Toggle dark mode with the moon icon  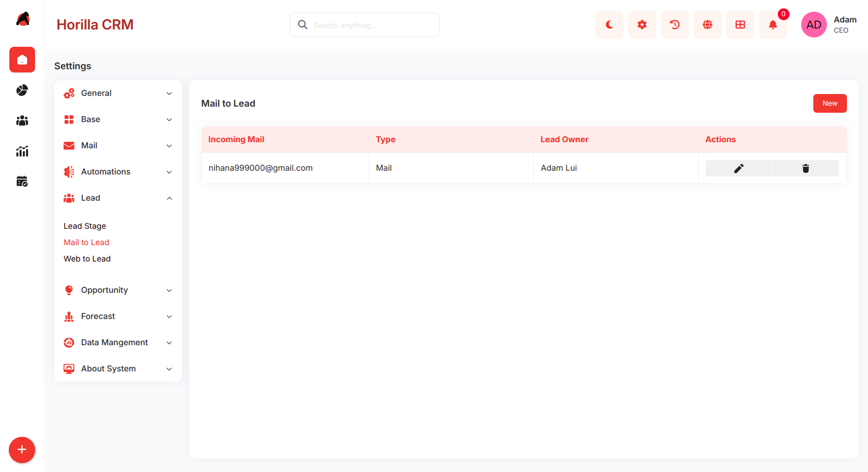(x=610, y=25)
